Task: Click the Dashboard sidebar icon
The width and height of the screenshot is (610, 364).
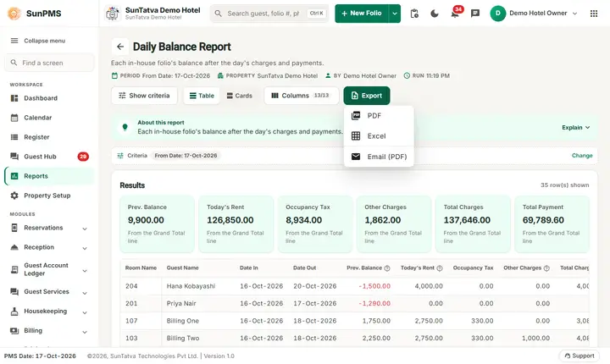Action: 14,98
